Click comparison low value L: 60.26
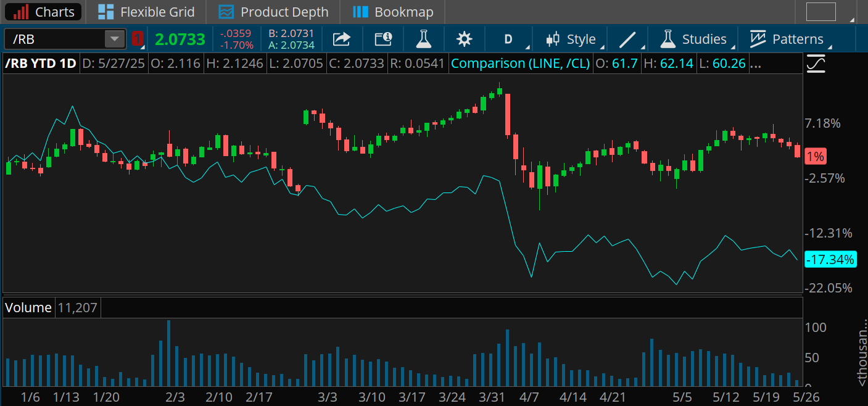 pos(722,64)
